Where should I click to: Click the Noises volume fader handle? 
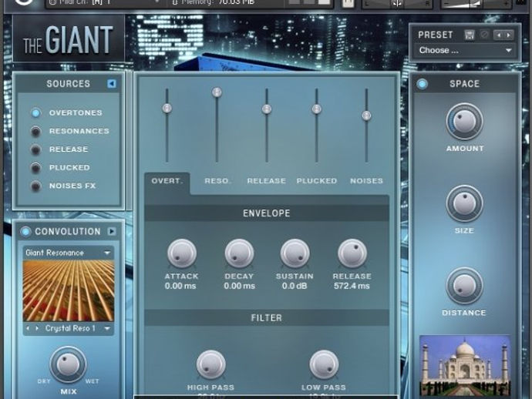366,116
